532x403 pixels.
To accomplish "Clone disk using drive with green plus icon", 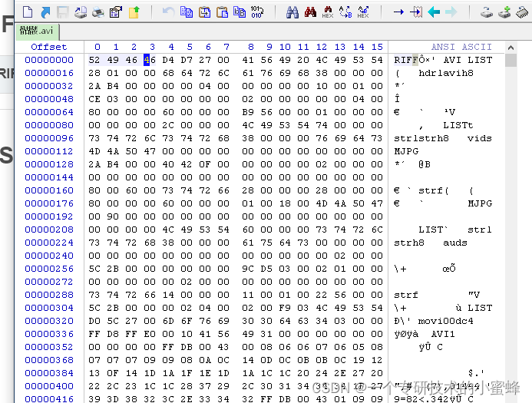I will pos(504,12).
